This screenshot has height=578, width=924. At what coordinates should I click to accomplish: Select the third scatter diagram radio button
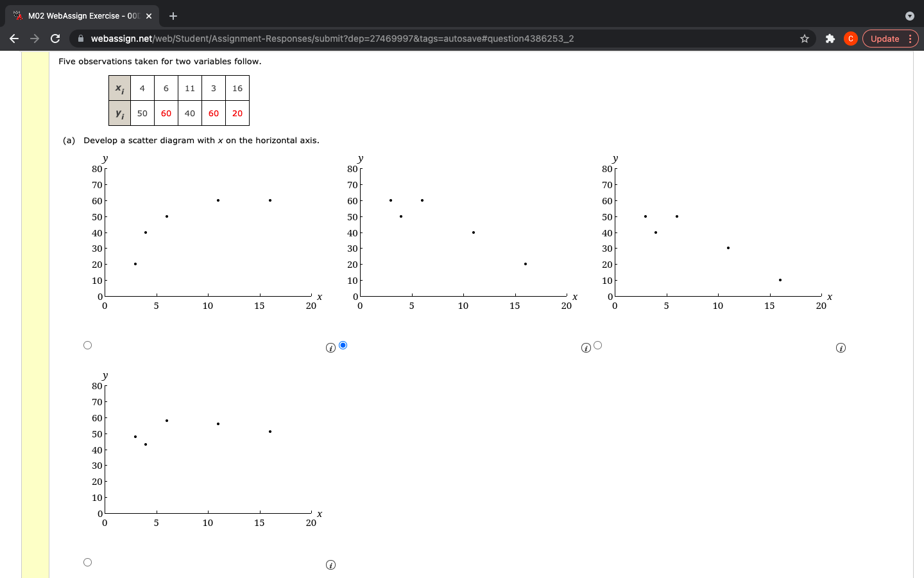tap(597, 346)
